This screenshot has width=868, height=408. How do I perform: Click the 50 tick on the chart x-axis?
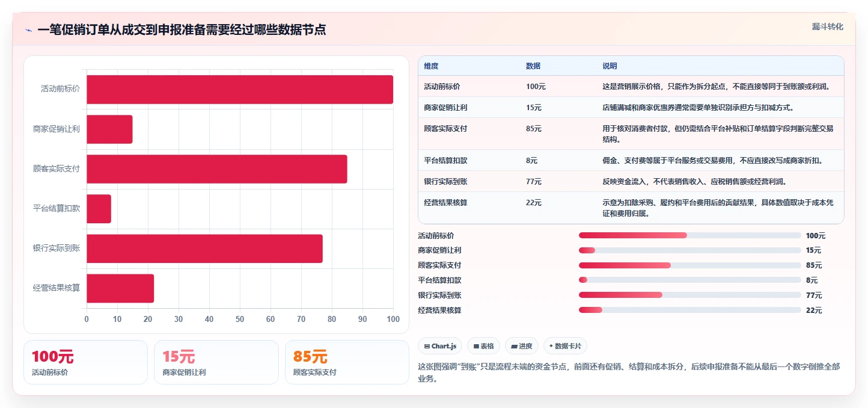click(x=240, y=319)
